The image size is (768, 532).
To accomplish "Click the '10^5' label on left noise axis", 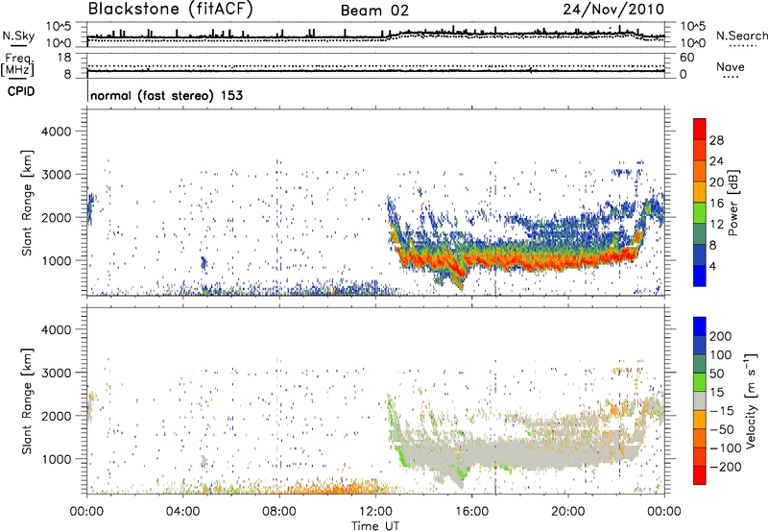I will [59, 27].
